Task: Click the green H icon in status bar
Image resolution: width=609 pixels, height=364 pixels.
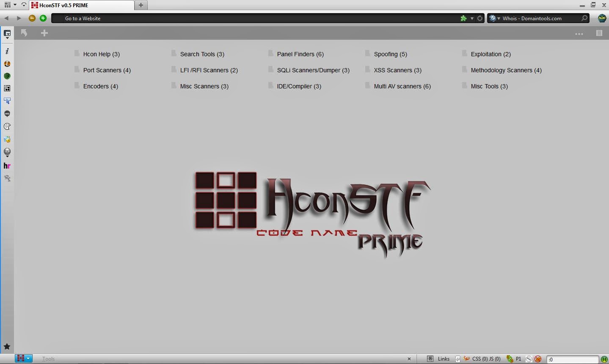Action: click(x=604, y=359)
